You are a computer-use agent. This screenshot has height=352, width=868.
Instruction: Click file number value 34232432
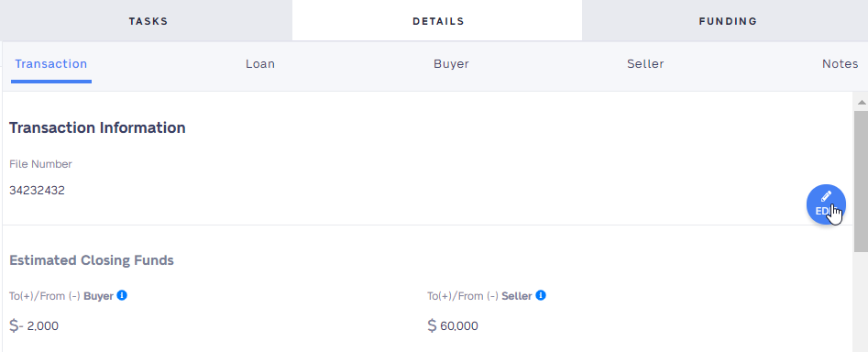37,191
